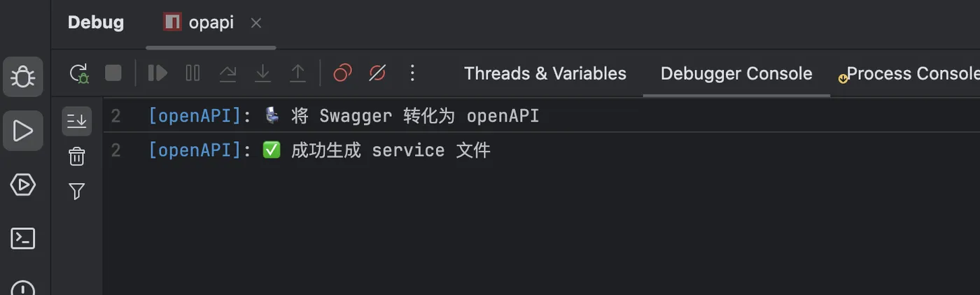Pause the program execution
The image size is (980, 295).
192,73
